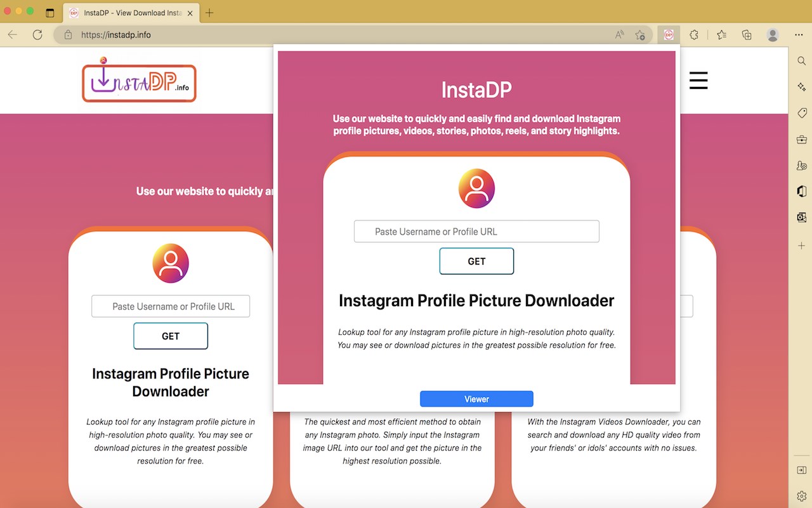Click the profile avatar icon in popup
The height and width of the screenshot is (508, 812).
pyautogui.click(x=476, y=189)
